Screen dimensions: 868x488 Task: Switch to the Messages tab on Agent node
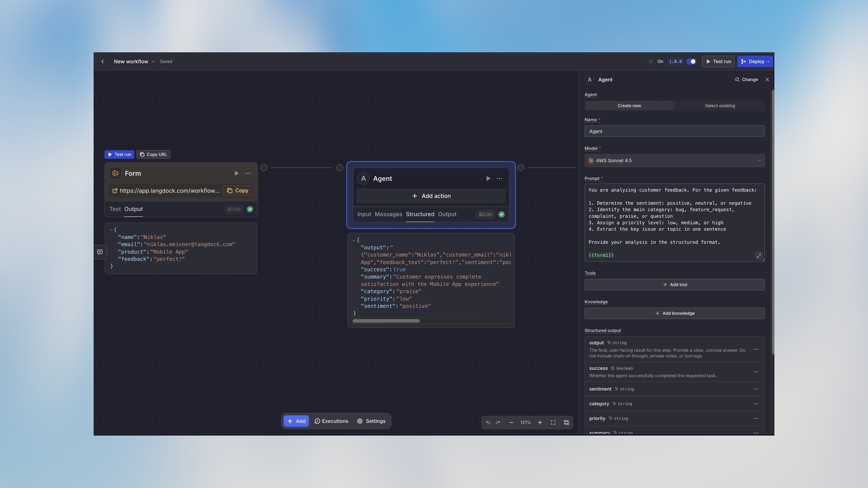tap(388, 214)
